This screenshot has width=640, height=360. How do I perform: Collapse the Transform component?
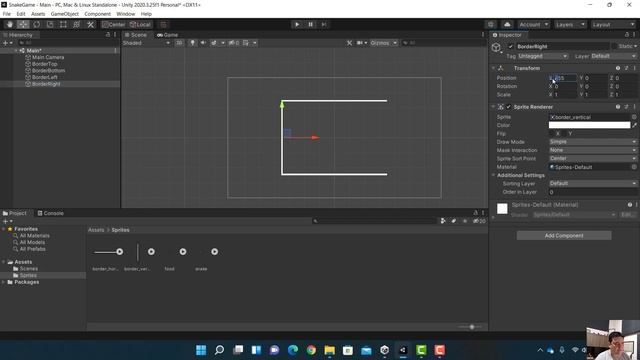[x=493, y=68]
